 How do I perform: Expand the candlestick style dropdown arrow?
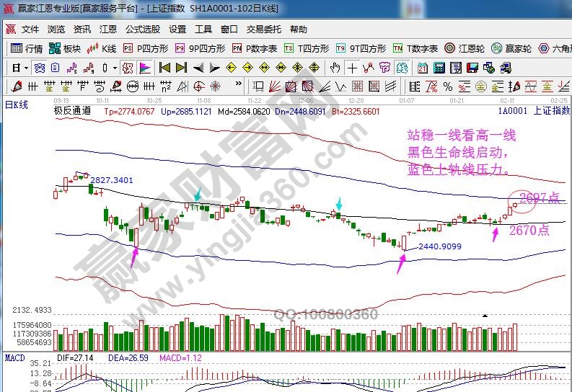115,68
